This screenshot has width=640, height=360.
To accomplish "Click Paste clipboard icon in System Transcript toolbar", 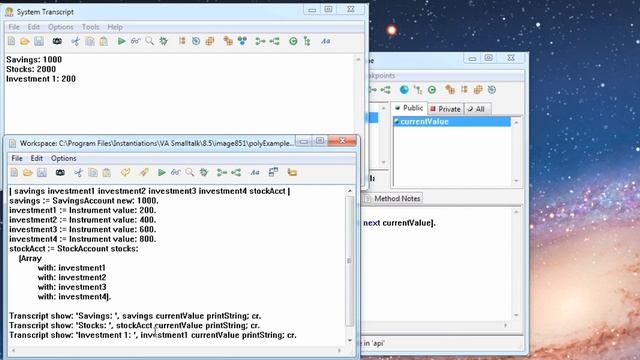I will click(x=104, y=41).
